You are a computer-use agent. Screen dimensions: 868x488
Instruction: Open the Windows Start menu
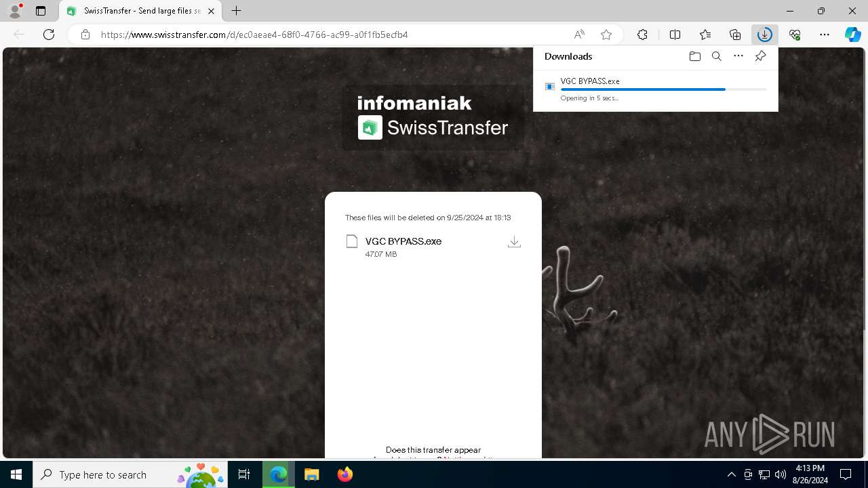pyautogui.click(x=16, y=474)
